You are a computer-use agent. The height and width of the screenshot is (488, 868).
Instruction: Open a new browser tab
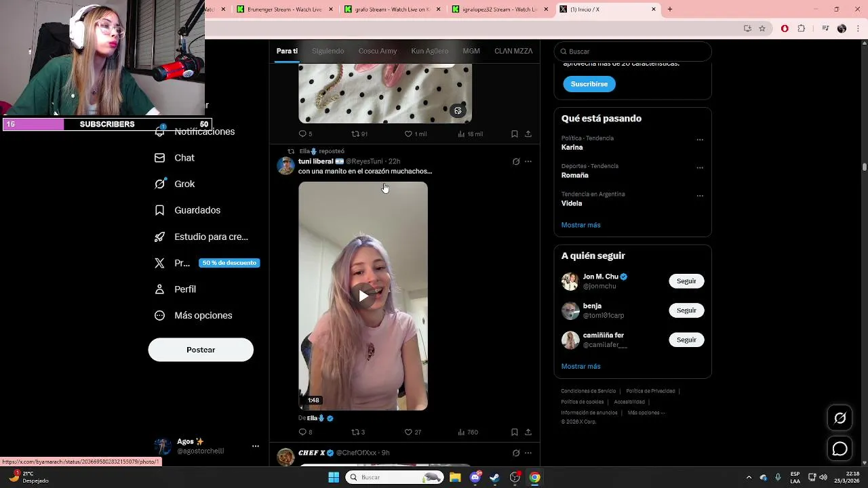(x=670, y=9)
